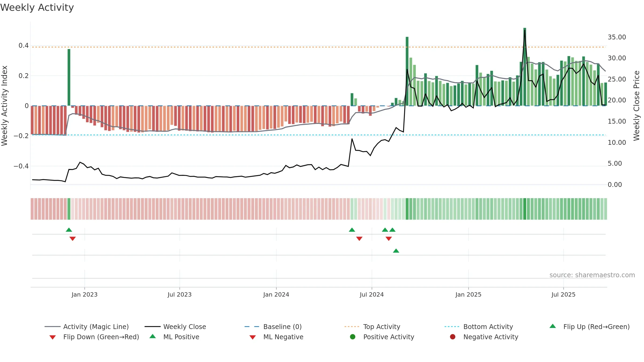Click the Weekly Activity Index axis title
This screenshot has width=644, height=362.
[x=4, y=106]
